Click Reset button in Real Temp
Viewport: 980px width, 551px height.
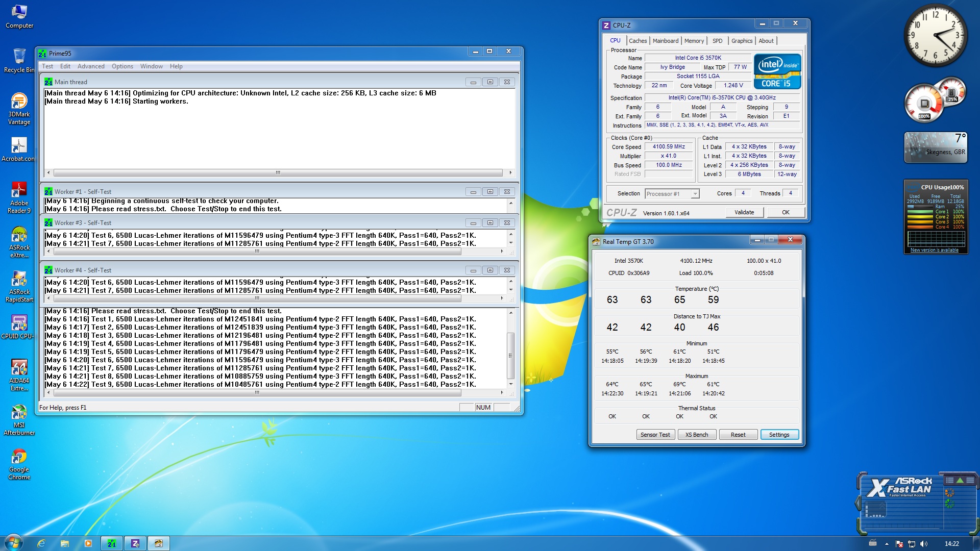738,435
